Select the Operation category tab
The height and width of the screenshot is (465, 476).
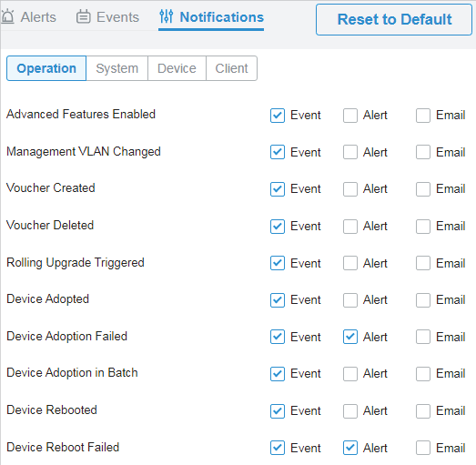(x=46, y=68)
